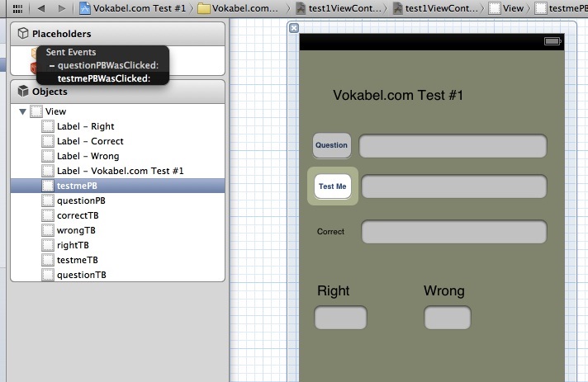
Task: Select Label - Correct in outline
Action: [118, 141]
